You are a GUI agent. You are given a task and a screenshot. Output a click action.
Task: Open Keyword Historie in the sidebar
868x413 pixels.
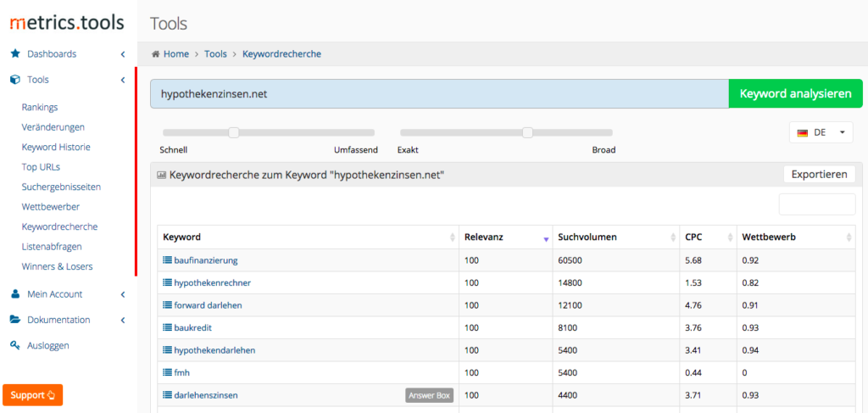pos(56,147)
